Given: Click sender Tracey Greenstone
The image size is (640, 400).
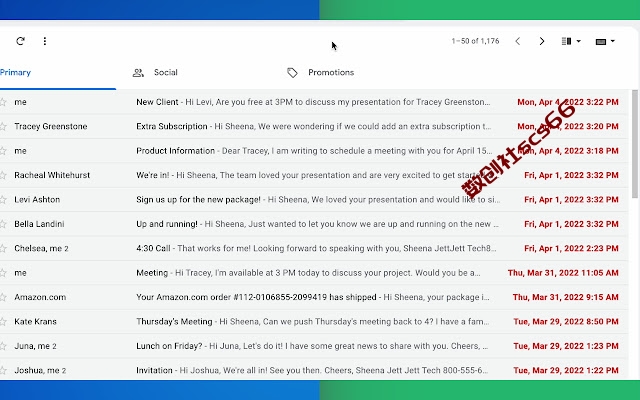Looking at the screenshot, I should (51, 127).
